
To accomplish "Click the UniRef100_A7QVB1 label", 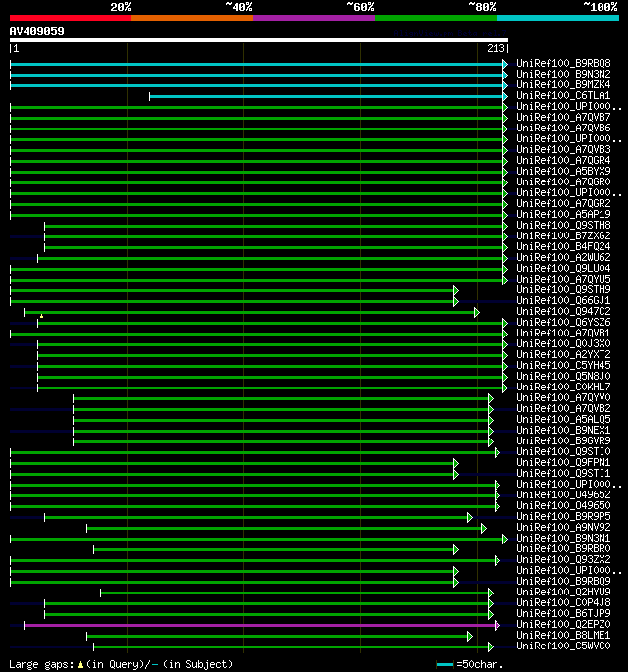I will point(563,333).
